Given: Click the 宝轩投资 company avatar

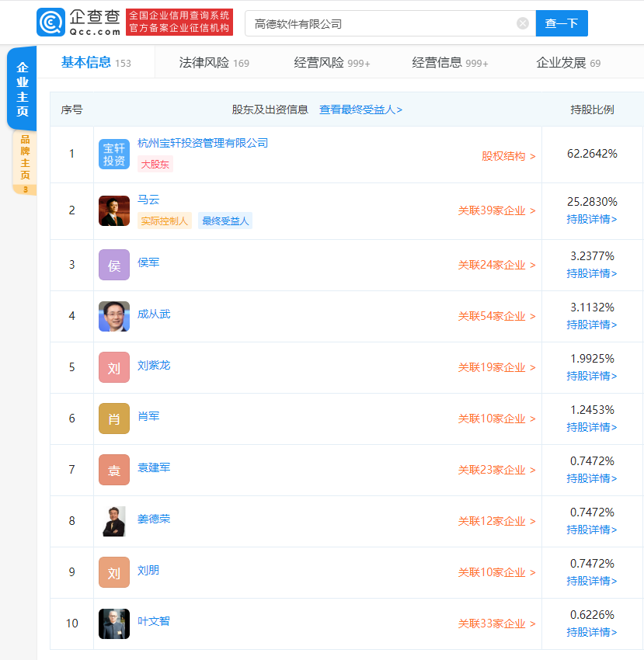Looking at the screenshot, I should click(x=114, y=154).
